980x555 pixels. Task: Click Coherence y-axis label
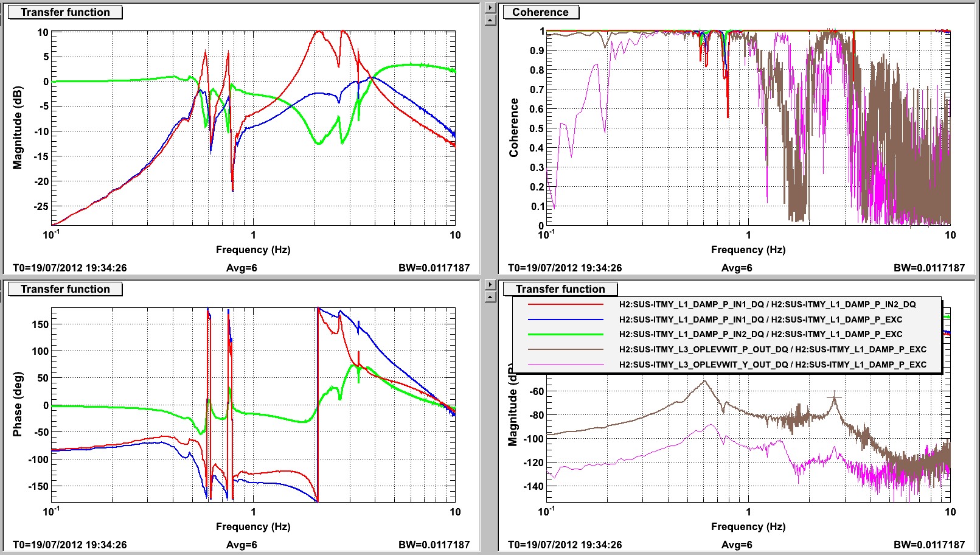tap(514, 128)
